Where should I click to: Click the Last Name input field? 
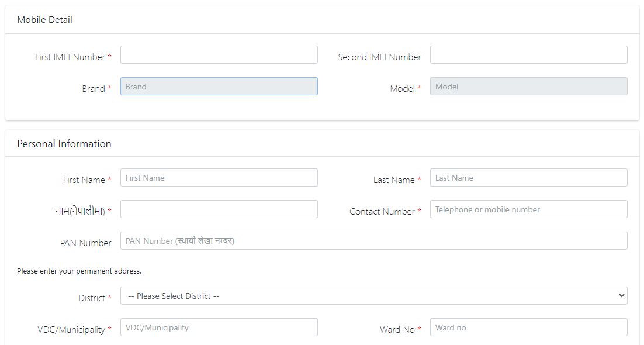(528, 177)
